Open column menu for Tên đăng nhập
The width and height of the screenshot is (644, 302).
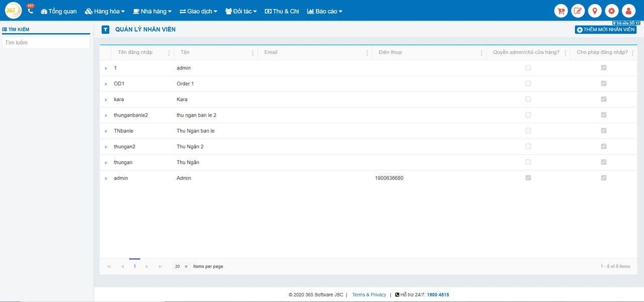pos(169,53)
